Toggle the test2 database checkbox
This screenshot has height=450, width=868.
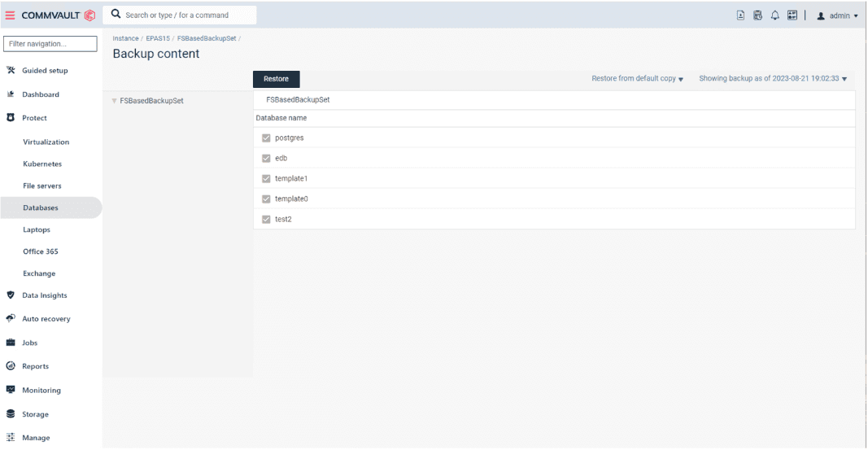pyautogui.click(x=266, y=219)
